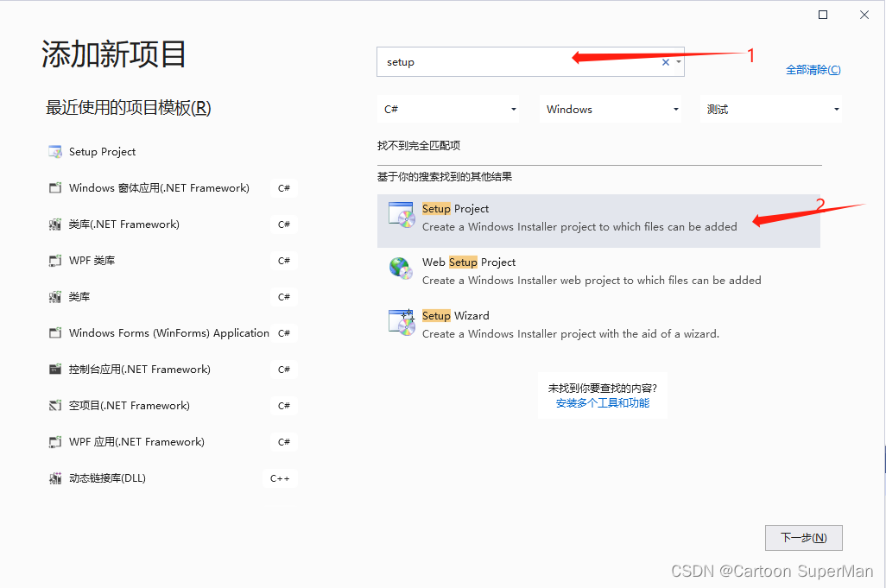Click the 空项目(.NET Framework) template icon

point(54,405)
